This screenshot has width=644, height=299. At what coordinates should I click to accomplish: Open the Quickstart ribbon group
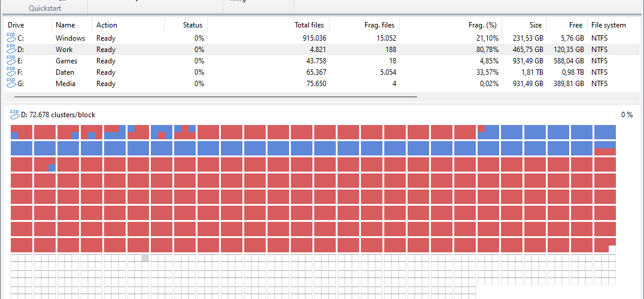click(45, 8)
